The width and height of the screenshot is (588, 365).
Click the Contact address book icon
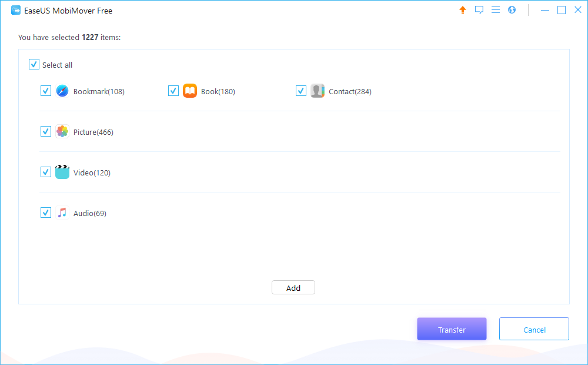[x=318, y=91]
